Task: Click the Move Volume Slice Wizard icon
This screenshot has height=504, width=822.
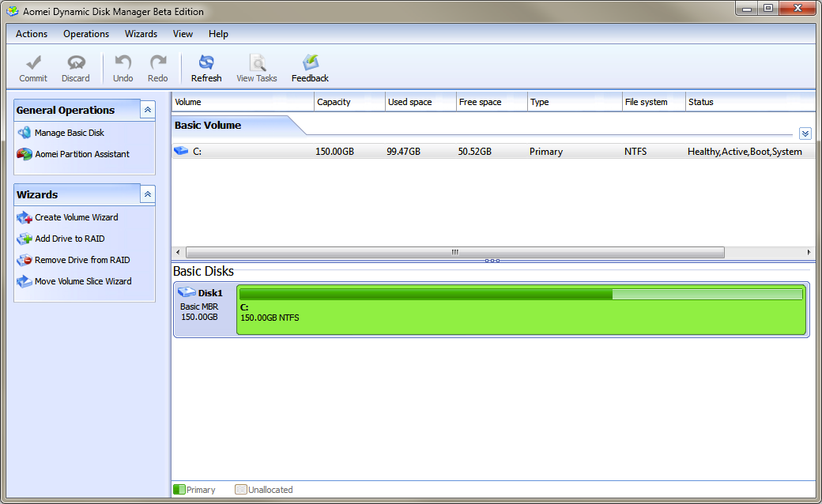Action: (x=25, y=281)
